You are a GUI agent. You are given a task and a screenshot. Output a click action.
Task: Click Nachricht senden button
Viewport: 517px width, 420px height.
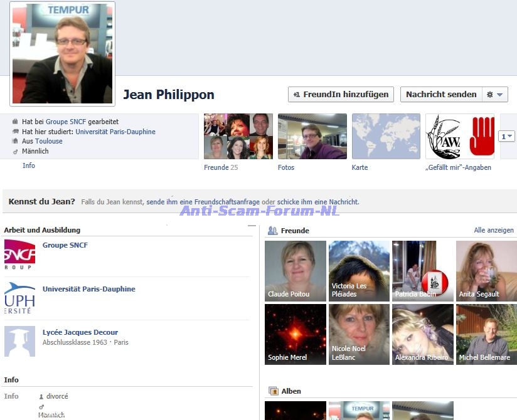(441, 95)
